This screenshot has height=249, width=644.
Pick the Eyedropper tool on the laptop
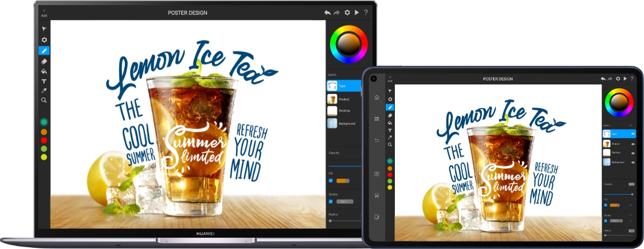(x=44, y=91)
